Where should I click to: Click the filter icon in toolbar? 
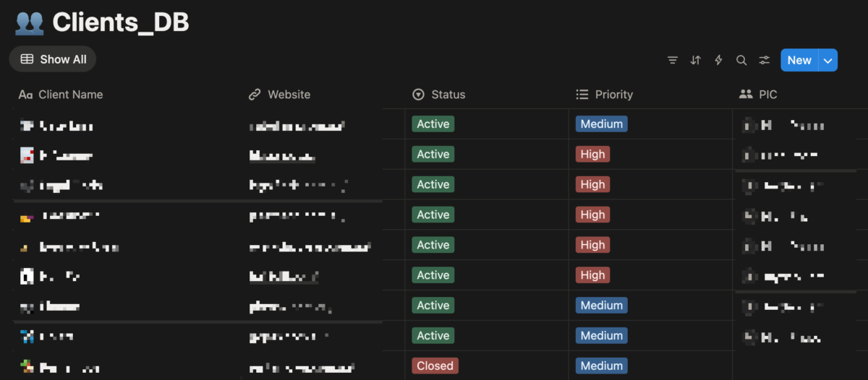[673, 61]
